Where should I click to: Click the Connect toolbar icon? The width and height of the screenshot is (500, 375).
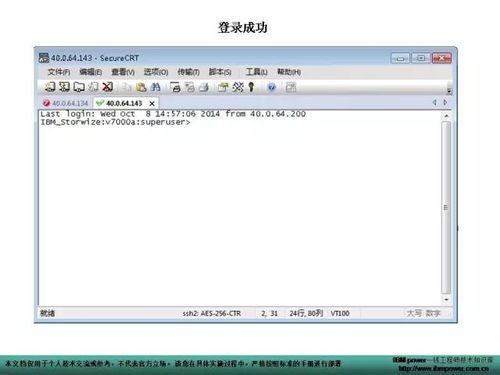50,87
